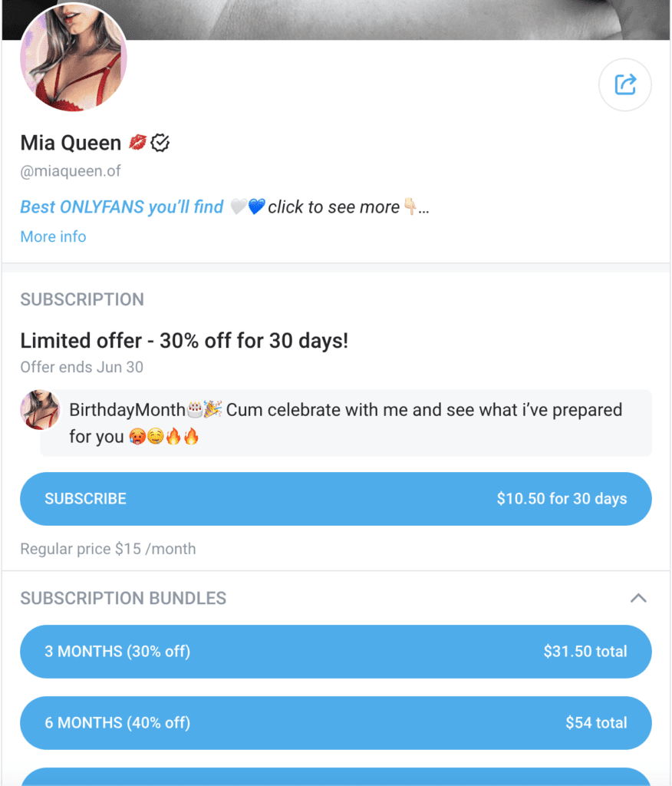Screen dimensions: 672x786
Task: Click the Subscribe button for $10.50
Action: [x=335, y=499]
